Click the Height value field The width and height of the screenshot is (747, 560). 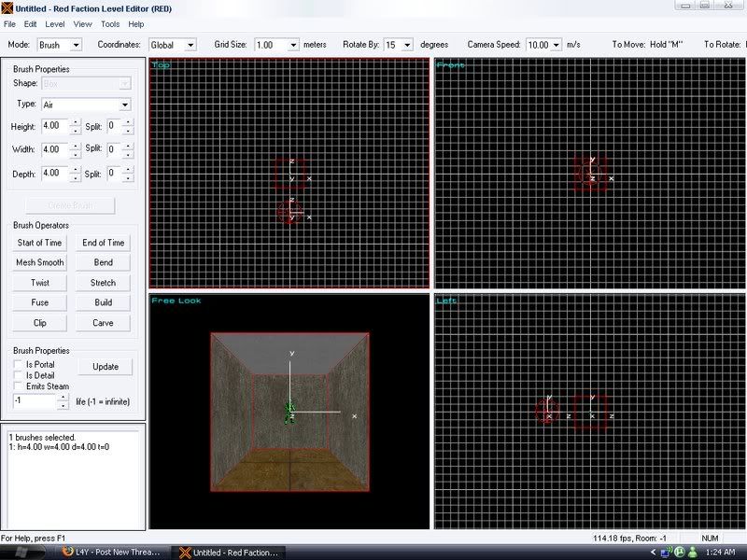tap(55, 126)
